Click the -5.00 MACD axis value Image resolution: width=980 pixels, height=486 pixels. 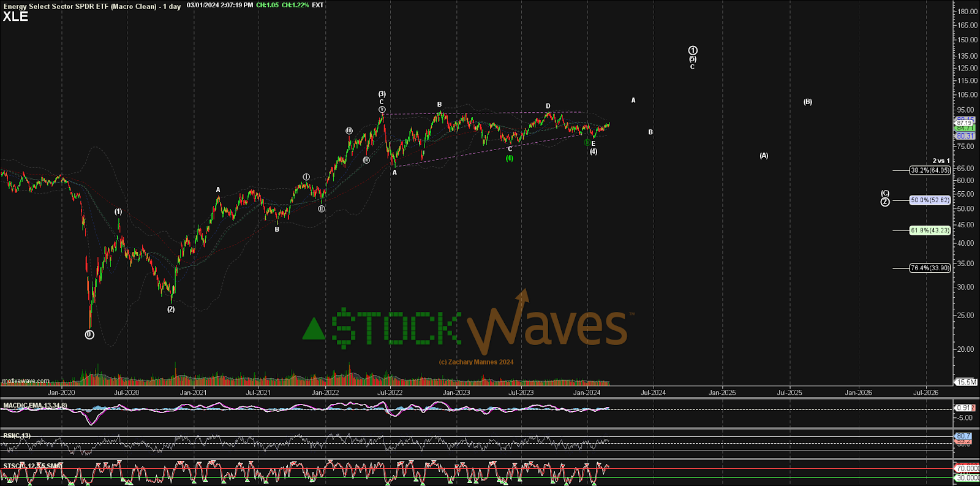965,418
